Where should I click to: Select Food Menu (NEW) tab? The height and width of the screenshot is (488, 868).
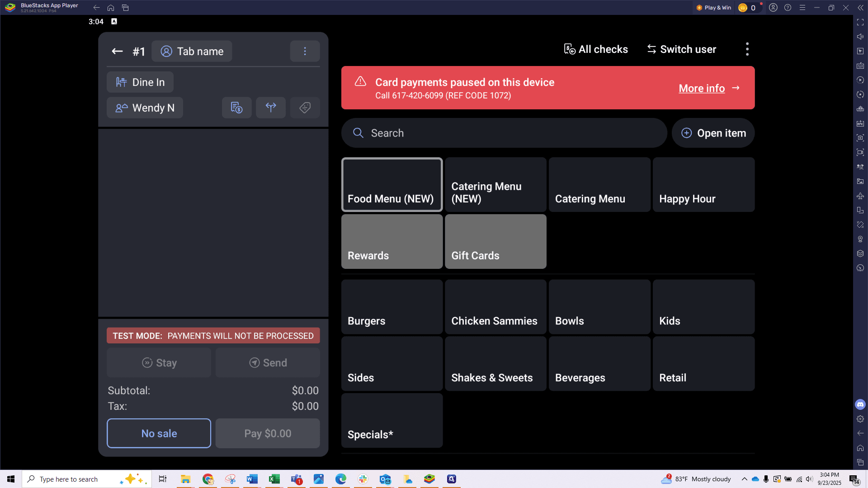392,184
